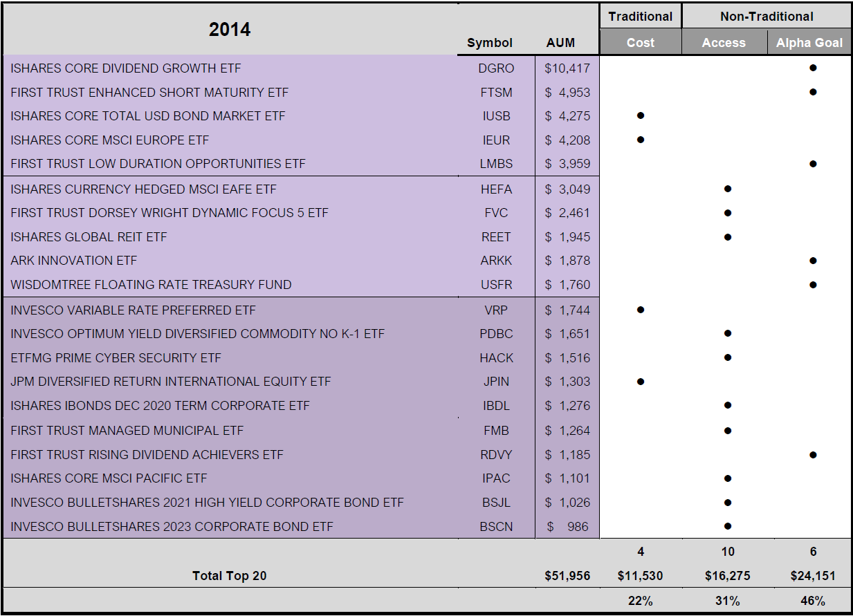Select "ISHARES CORE MSCI PACIFIC ETF" name
Image resolution: width=853 pixels, height=616 pixels.
(x=109, y=478)
